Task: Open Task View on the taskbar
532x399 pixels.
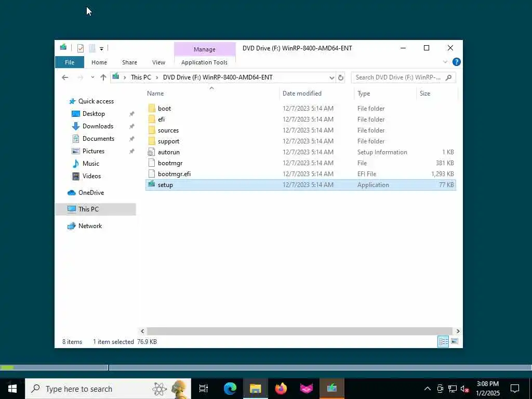Action: pos(204,389)
